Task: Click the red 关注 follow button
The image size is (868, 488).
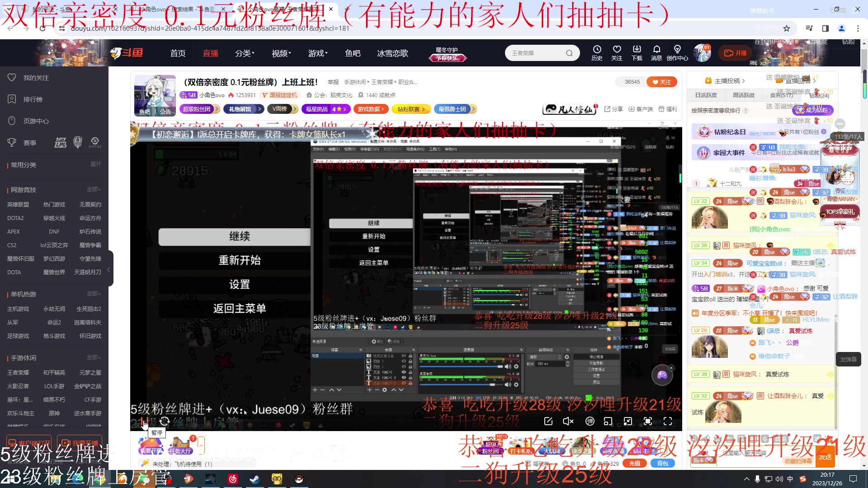Action: point(662,82)
